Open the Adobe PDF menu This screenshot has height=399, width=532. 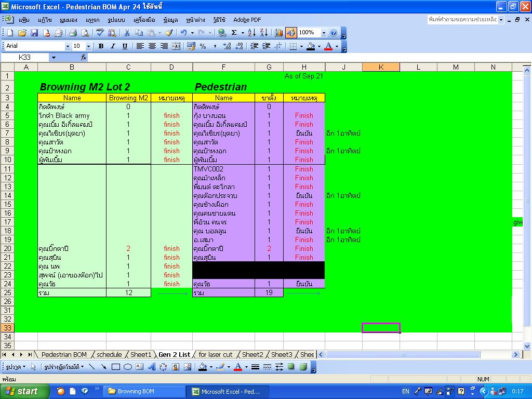click(x=247, y=20)
